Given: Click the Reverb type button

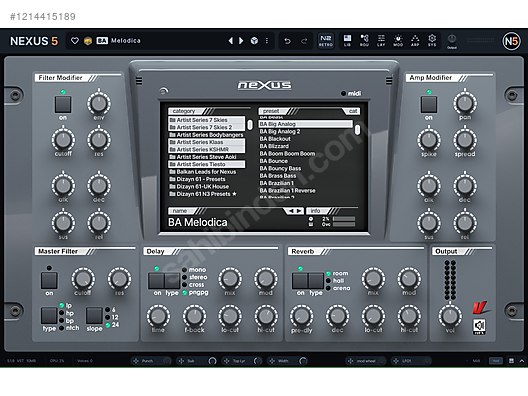Looking at the screenshot, I should pos(316,280).
